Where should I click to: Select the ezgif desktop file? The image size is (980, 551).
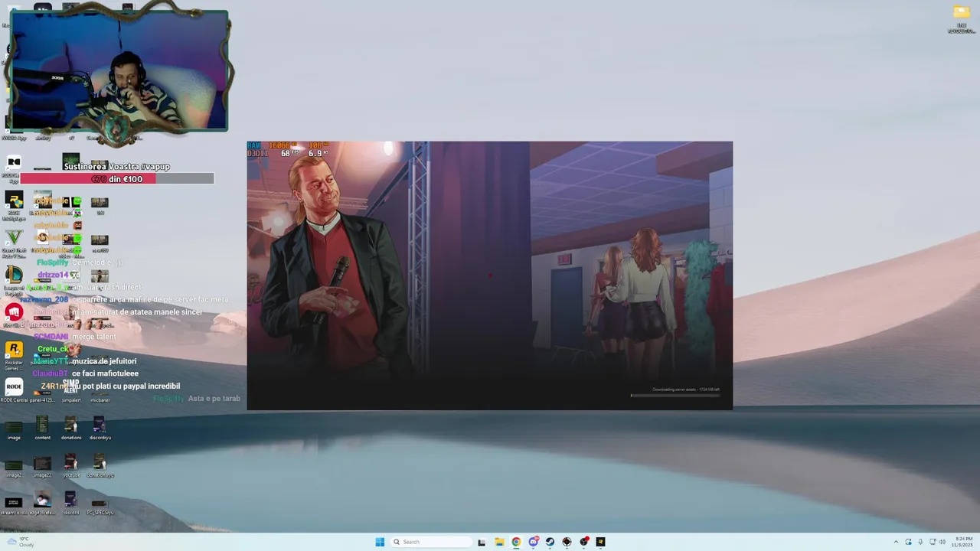click(x=42, y=504)
